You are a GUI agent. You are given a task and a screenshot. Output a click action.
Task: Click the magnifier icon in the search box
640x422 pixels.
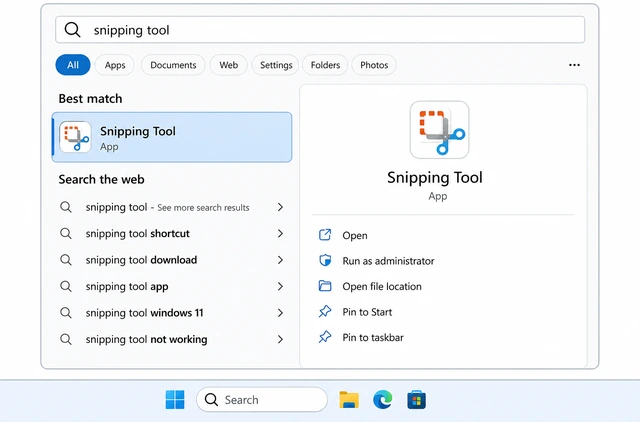[x=73, y=30]
